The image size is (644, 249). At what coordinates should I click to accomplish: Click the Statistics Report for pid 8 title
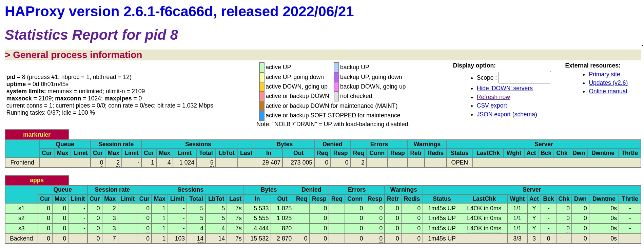click(x=91, y=35)
